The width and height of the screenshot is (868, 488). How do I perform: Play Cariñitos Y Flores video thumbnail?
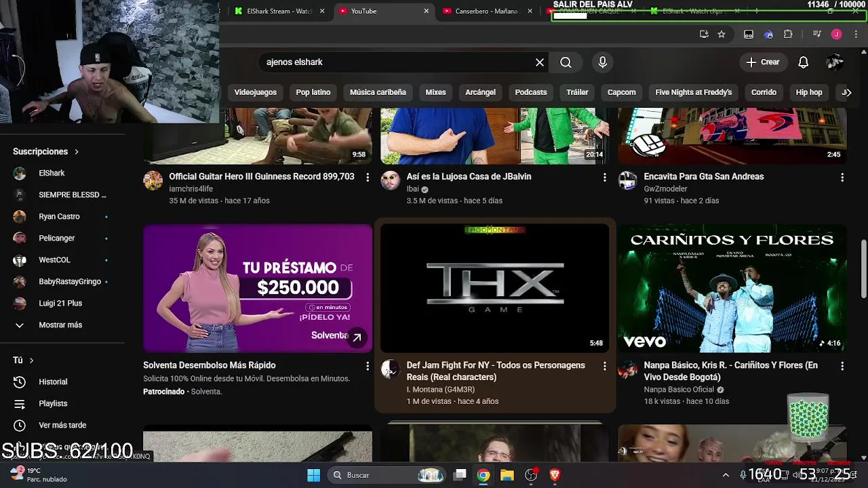[732, 288]
